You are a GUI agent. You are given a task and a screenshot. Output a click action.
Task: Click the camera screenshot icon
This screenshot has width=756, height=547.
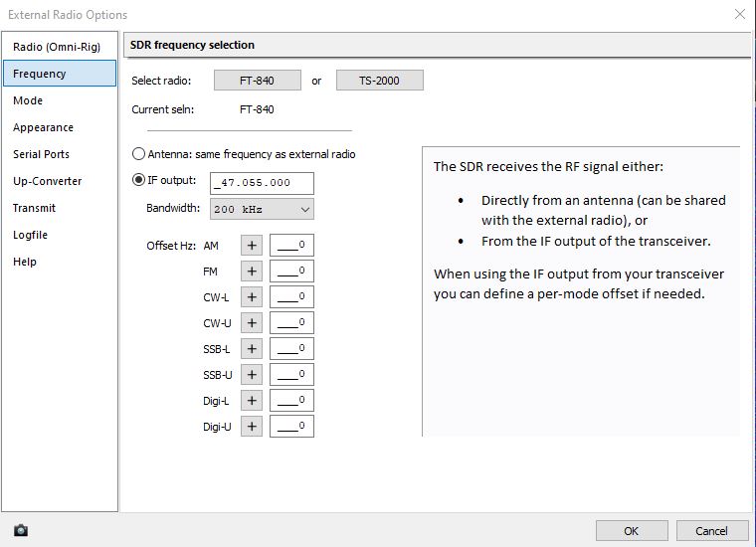[21, 531]
